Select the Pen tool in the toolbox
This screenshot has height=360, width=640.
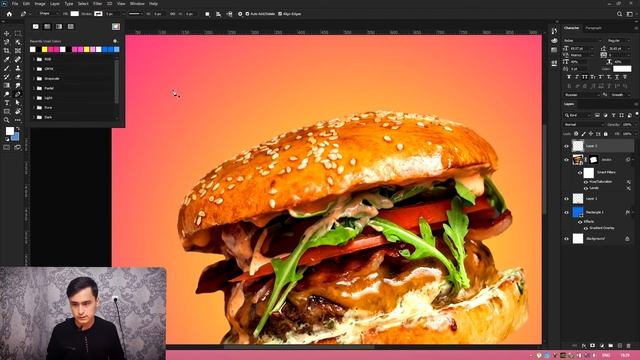pos(18,94)
